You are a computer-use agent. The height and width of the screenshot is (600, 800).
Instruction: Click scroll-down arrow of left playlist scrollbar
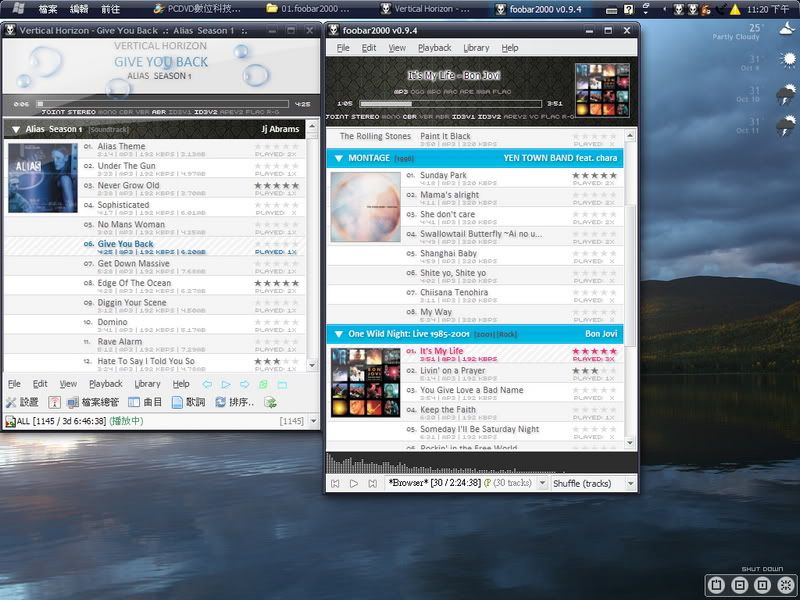pos(312,365)
